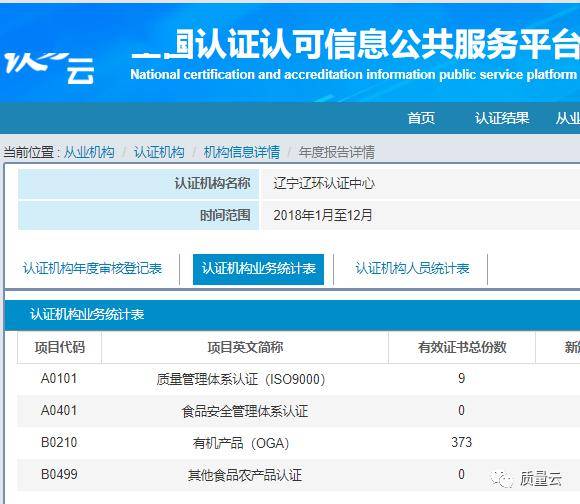Click 其他食品农产品认证 cell

245,475
